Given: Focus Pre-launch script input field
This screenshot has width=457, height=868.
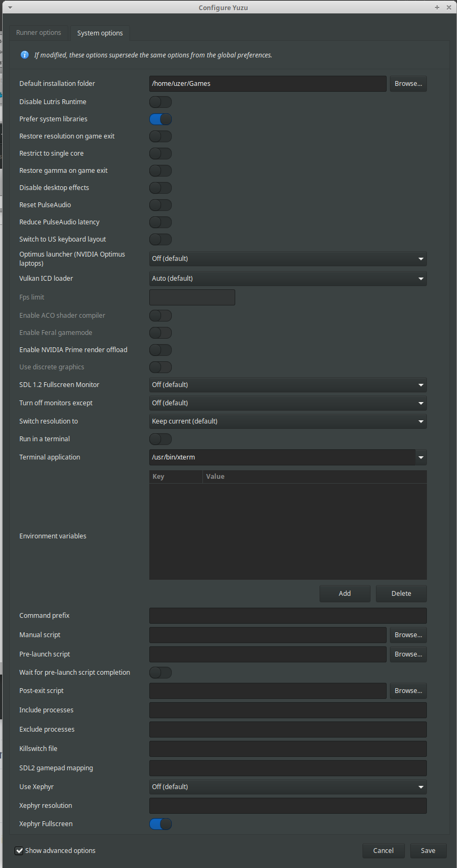Looking at the screenshot, I should coord(267,654).
